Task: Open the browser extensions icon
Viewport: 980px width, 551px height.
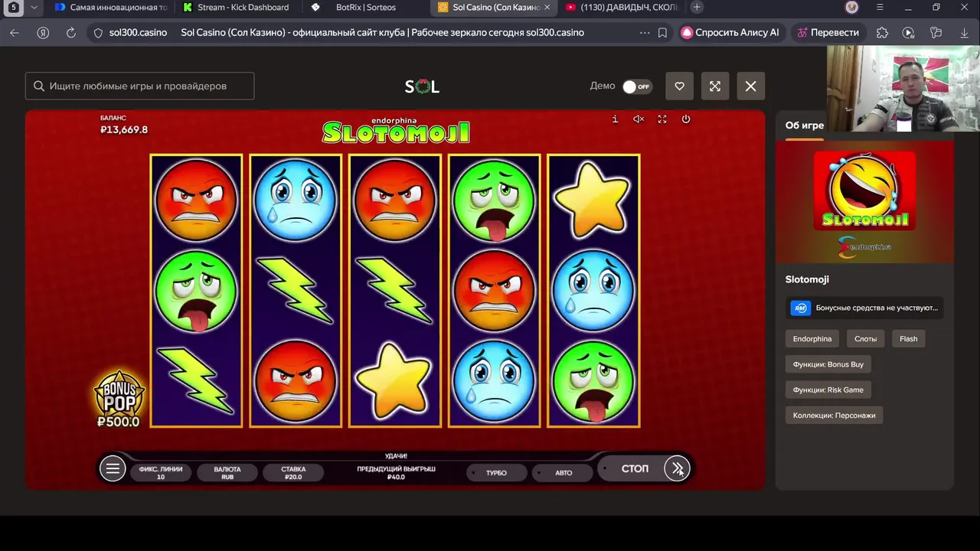Action: point(882,33)
